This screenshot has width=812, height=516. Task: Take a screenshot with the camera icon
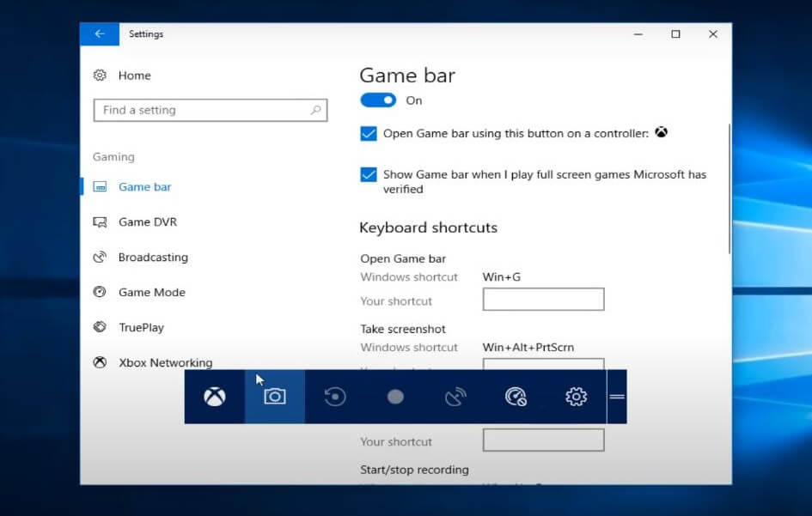coord(274,397)
